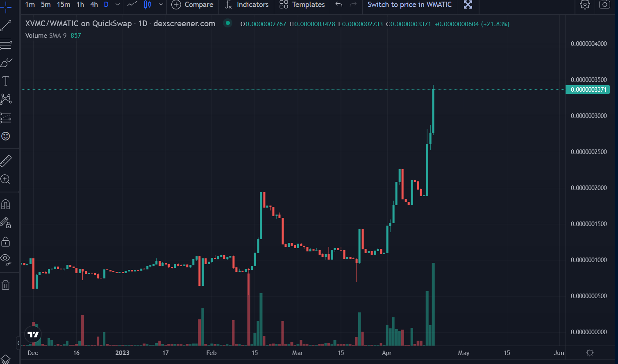Image resolution: width=618 pixels, height=364 pixels.
Task: Take a chart snapshot
Action: 605,5
